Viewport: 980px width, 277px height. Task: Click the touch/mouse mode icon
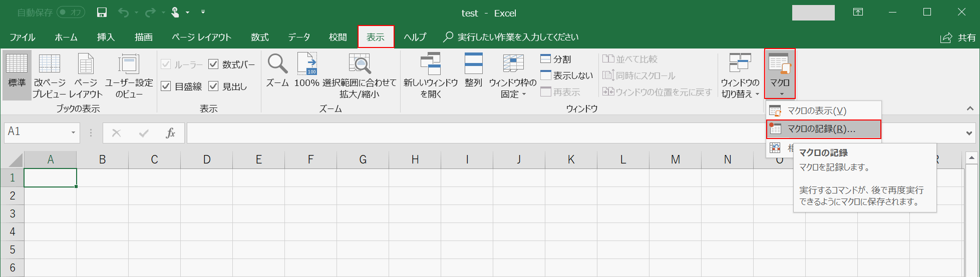tap(175, 12)
